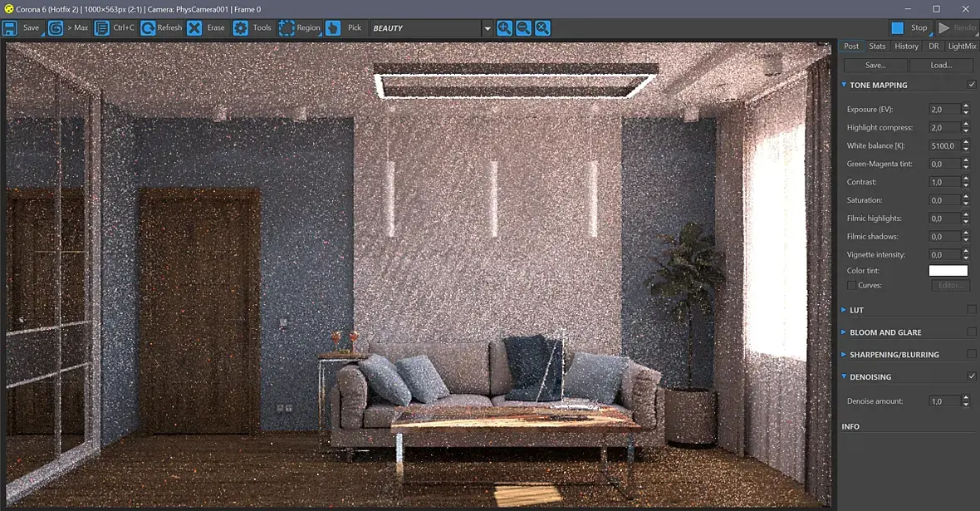Enable the Curves checkbox

coord(851,285)
